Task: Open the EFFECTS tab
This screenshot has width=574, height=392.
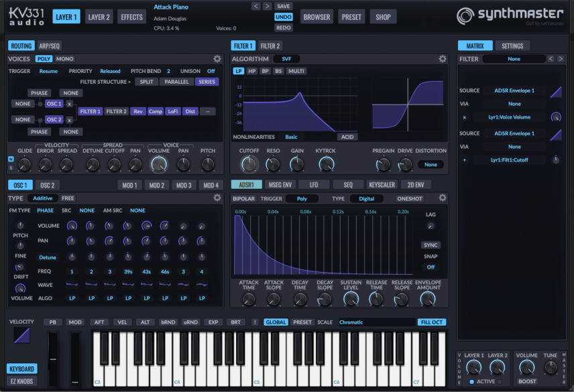Action: [132, 17]
